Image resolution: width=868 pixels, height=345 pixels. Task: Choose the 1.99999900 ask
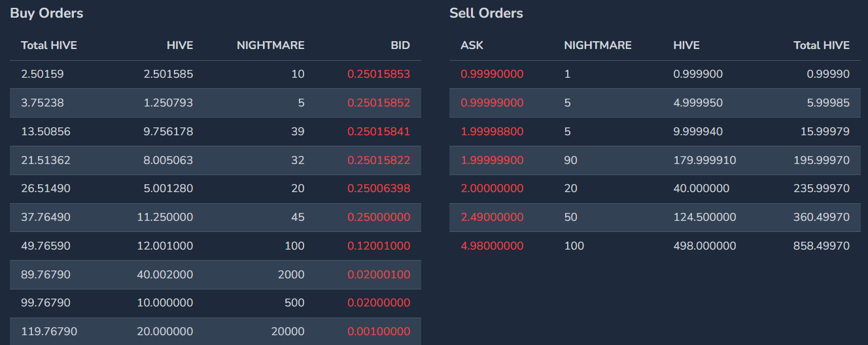pos(492,160)
